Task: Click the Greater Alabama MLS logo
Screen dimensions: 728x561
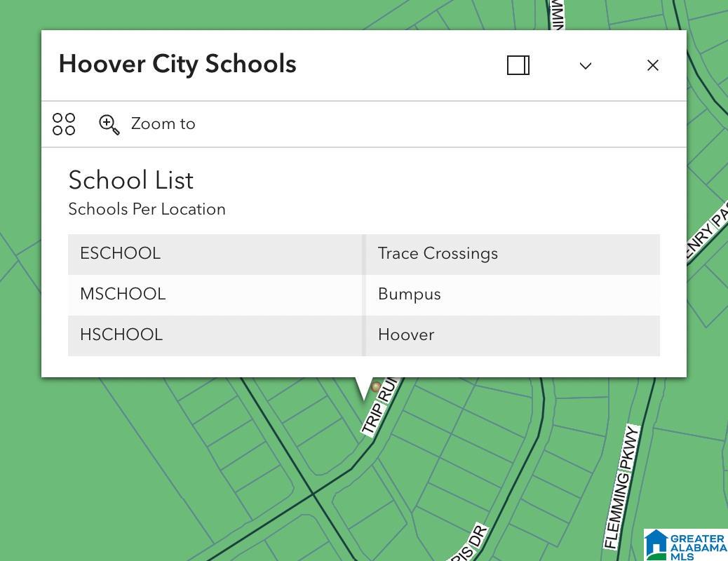Action: (x=685, y=545)
